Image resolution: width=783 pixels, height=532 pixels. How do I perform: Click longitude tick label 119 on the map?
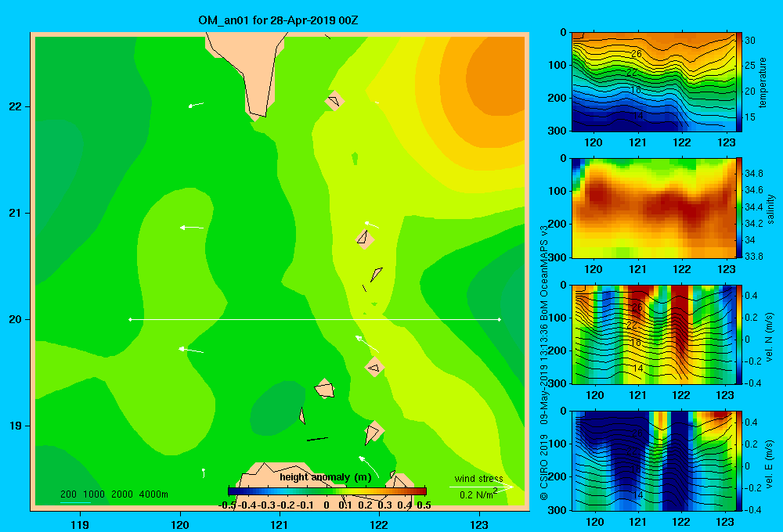click(x=80, y=524)
